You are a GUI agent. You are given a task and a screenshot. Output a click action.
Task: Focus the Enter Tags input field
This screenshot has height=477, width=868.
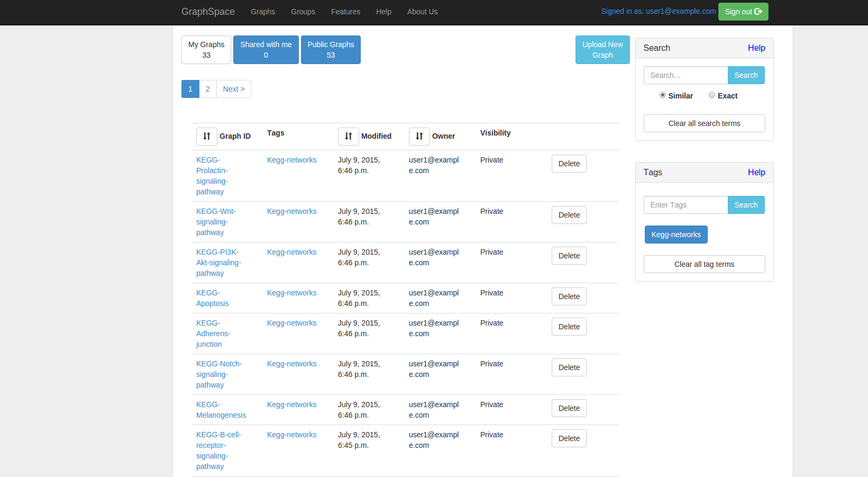686,205
